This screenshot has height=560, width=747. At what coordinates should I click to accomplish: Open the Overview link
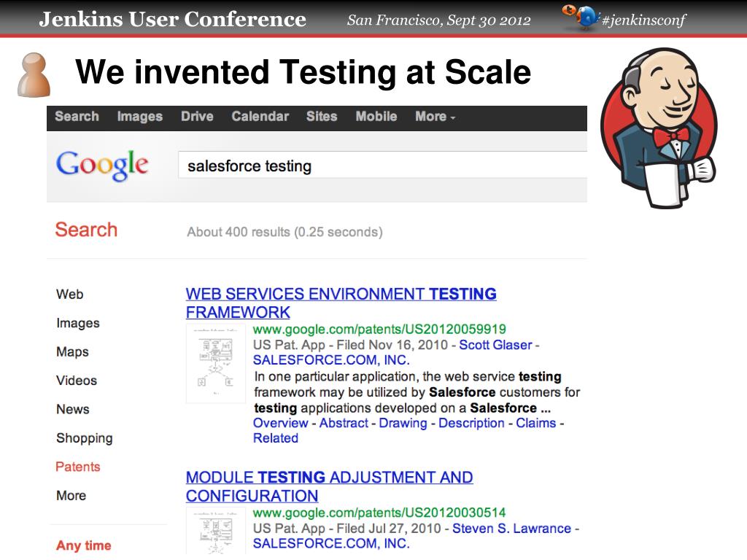pos(281,423)
